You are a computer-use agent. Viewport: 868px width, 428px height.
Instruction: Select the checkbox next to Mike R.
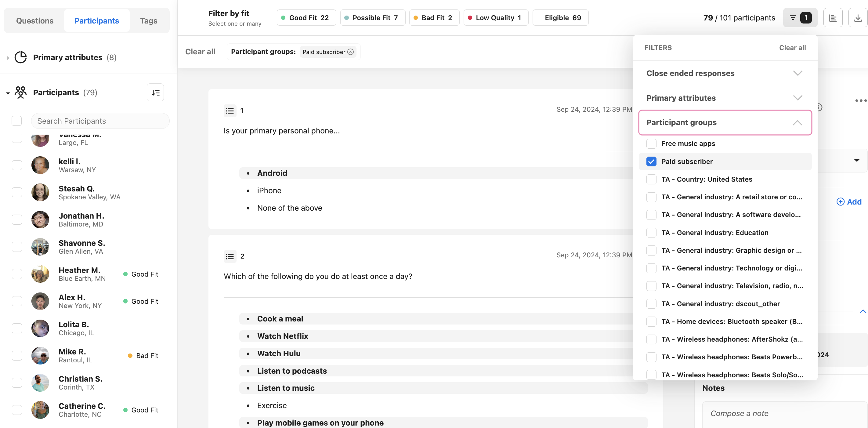(16, 356)
